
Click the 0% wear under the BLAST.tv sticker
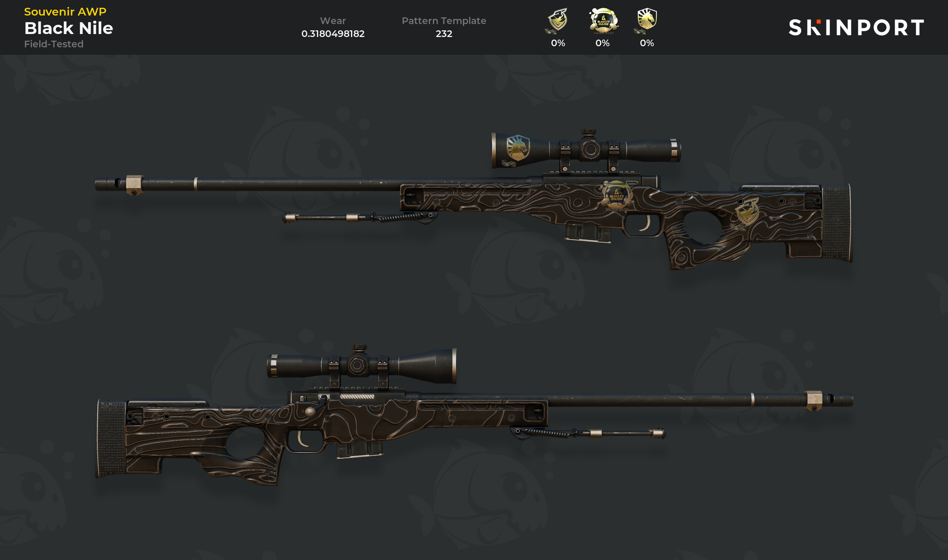point(602,43)
